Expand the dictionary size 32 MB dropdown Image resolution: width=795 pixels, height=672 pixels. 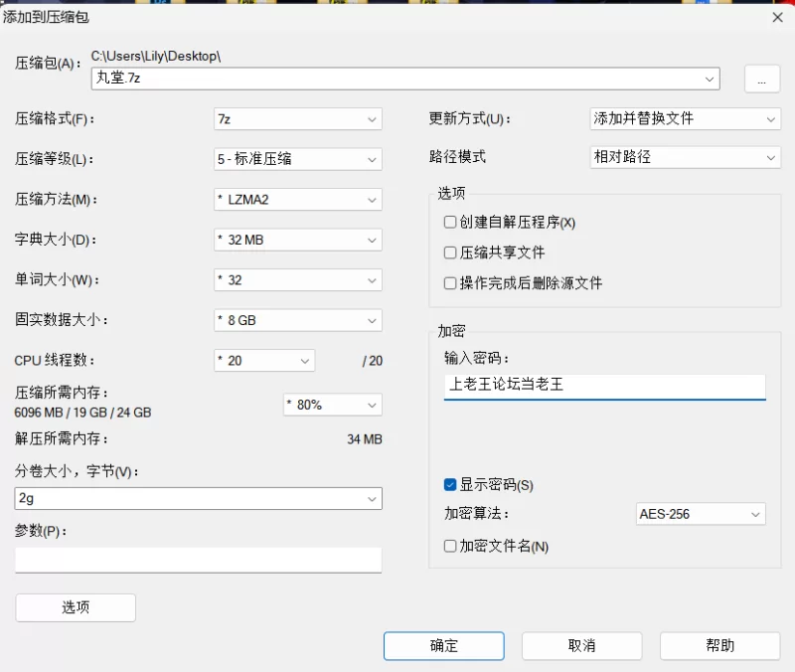point(298,240)
